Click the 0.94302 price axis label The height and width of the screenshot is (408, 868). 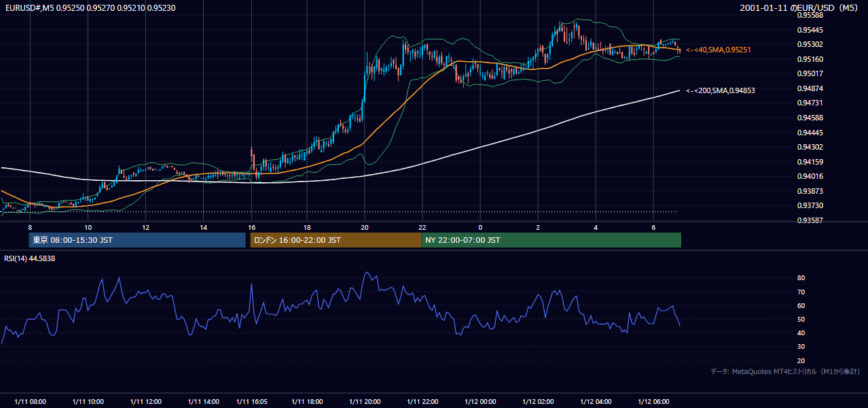(810, 147)
